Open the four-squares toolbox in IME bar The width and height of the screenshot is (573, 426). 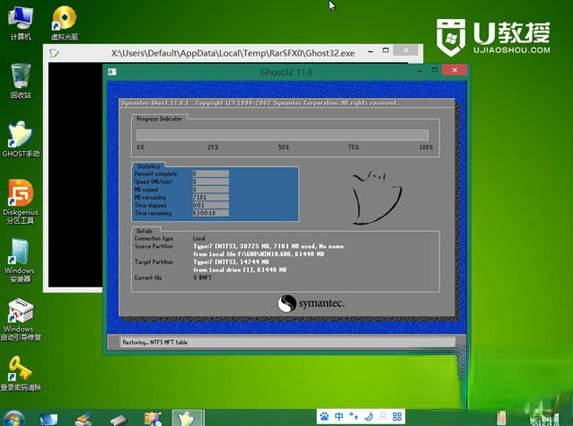397,417
